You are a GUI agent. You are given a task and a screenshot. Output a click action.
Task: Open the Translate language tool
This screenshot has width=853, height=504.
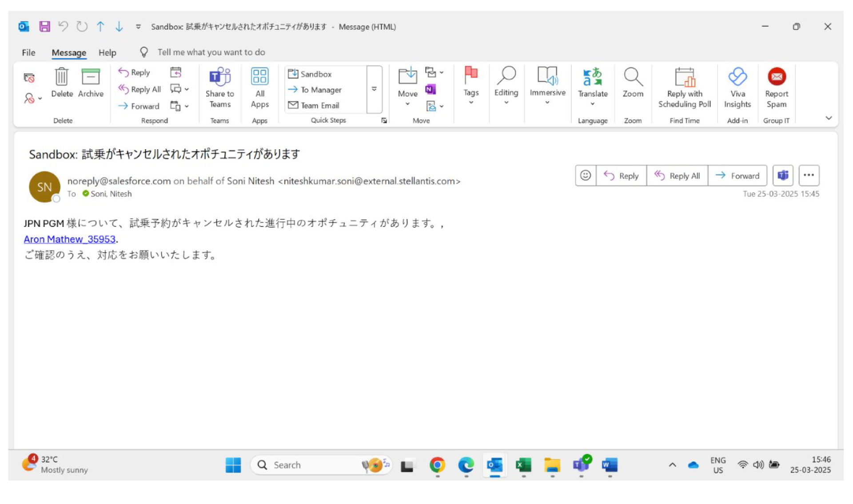click(592, 77)
